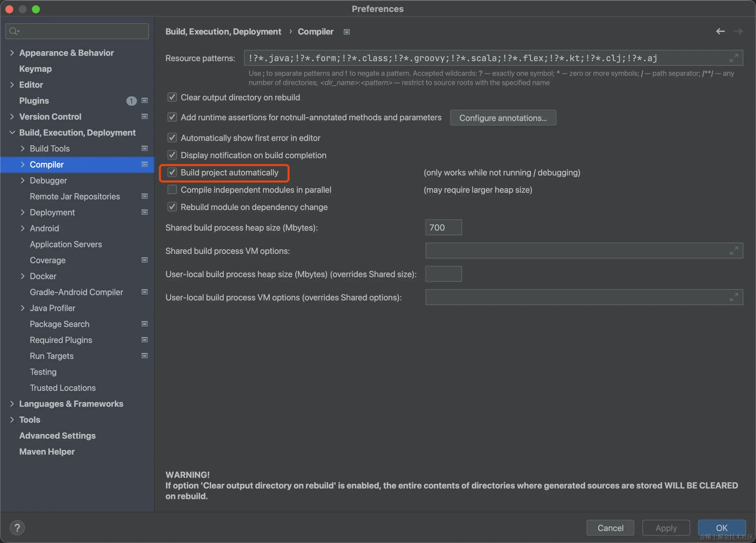Viewport: 756px width, 543px height.
Task: Open the Keymap settings page
Action: [35, 69]
